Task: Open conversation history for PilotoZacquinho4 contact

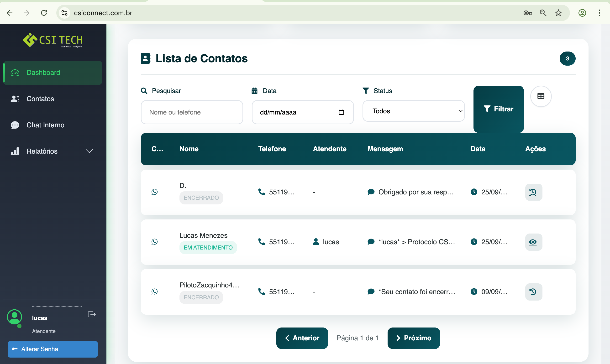Action: pos(533,292)
